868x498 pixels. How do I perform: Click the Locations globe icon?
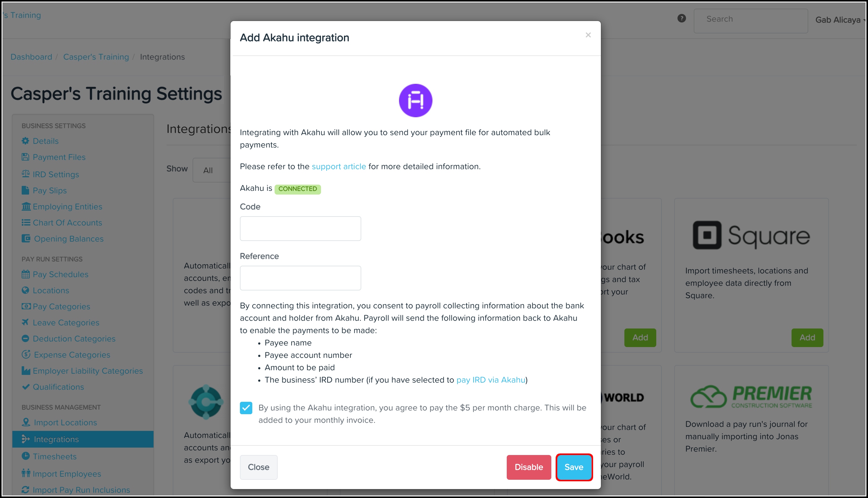(25, 290)
